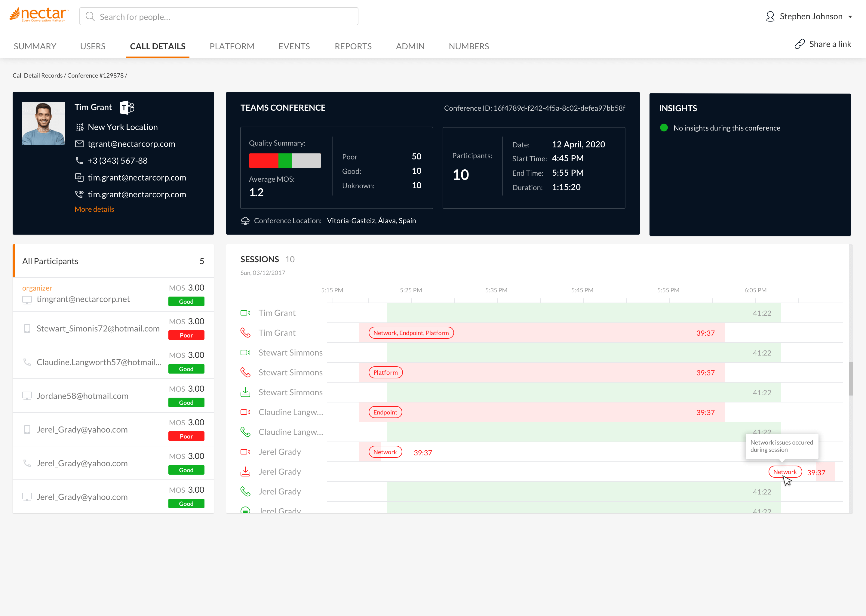The width and height of the screenshot is (866, 616).
Task: Click the red phone icon for Tim Grant session
Action: (245, 333)
